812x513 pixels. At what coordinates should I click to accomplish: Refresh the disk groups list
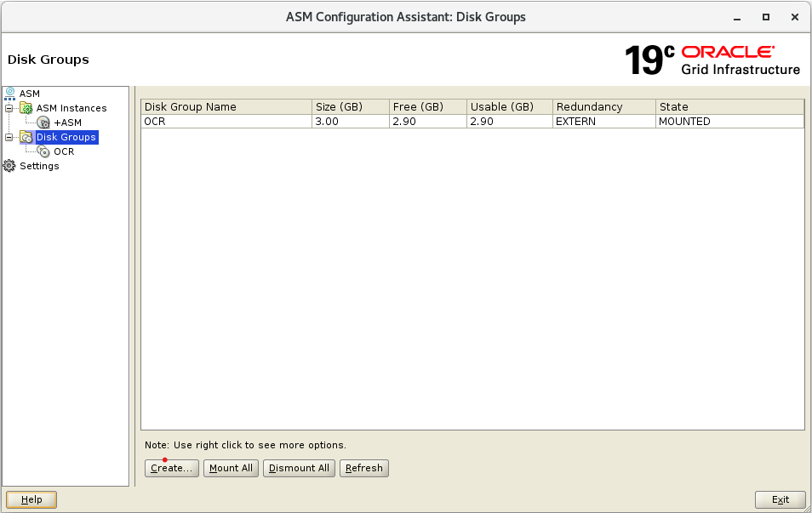364,468
